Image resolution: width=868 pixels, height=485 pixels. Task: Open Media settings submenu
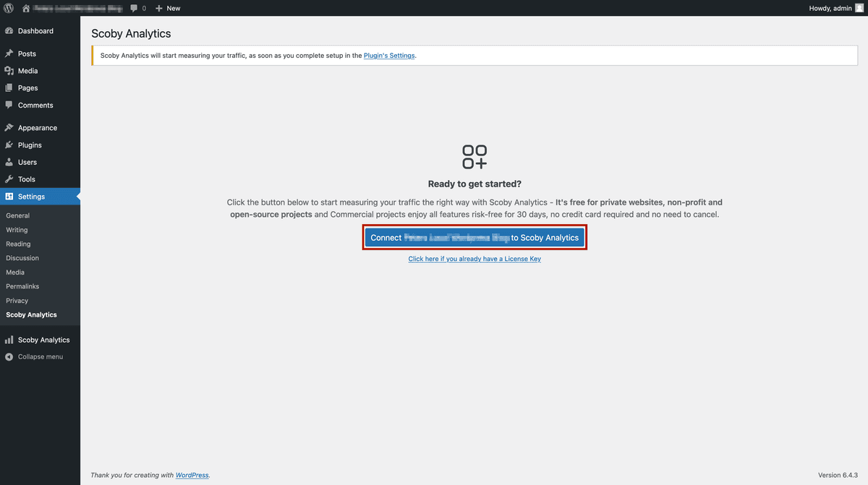pyautogui.click(x=15, y=272)
